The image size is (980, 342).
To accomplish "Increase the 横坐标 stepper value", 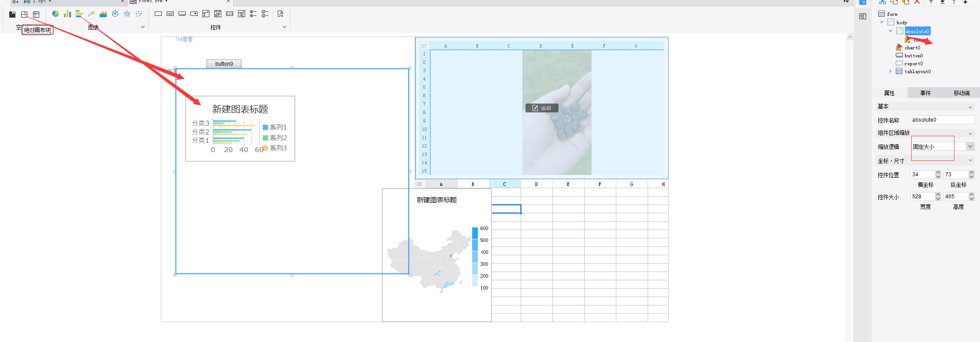I will 938,173.
